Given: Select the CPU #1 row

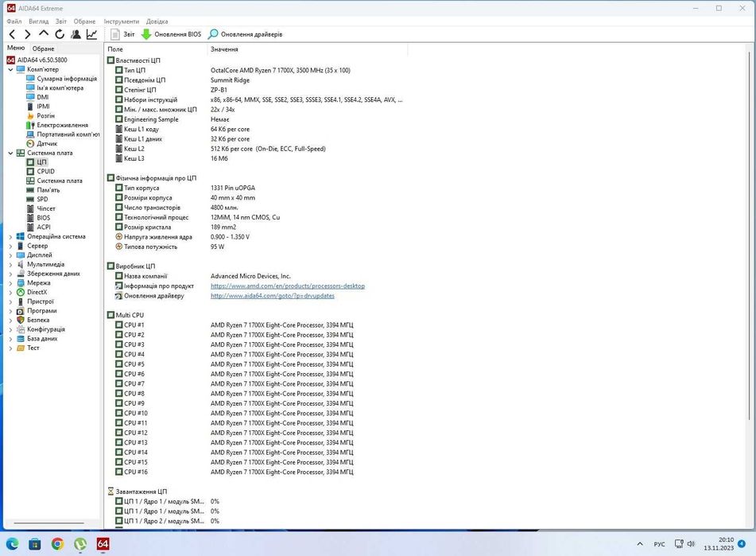Looking at the screenshot, I should [x=255, y=325].
